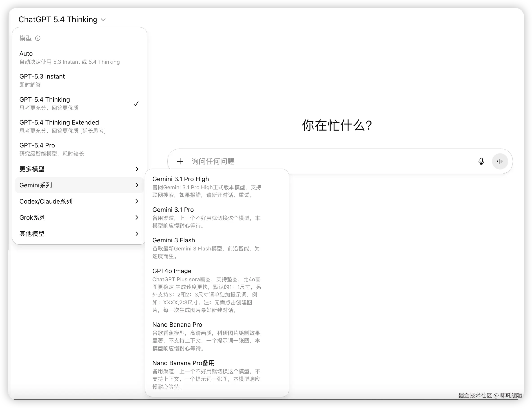Expand the 更多模型 submenu arrow
532x408 pixels.
(x=137, y=169)
